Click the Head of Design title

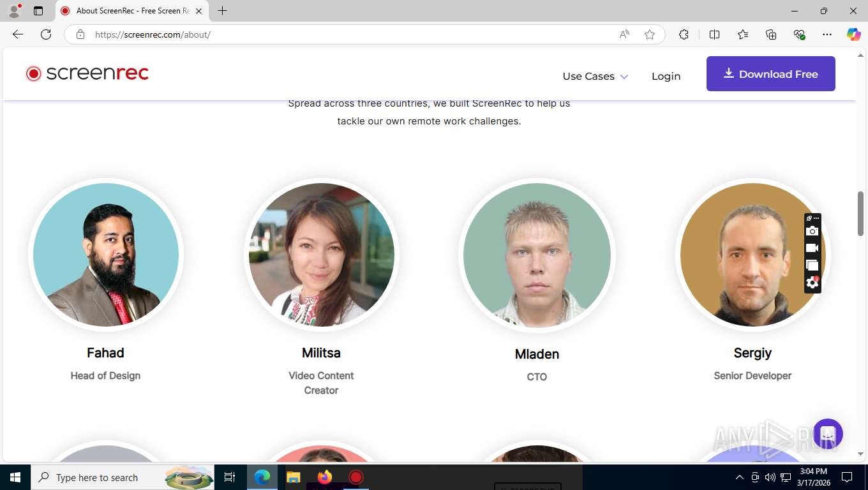click(105, 376)
